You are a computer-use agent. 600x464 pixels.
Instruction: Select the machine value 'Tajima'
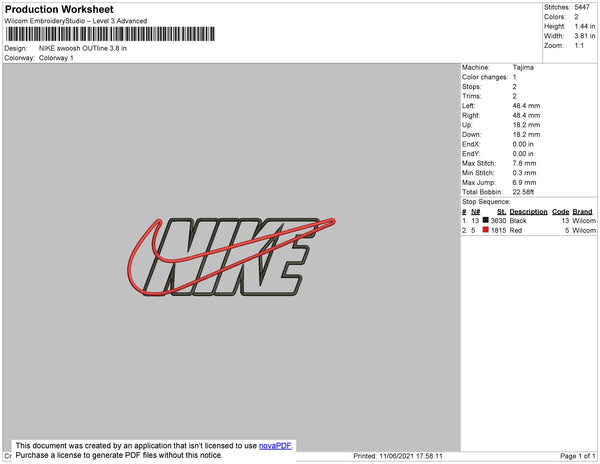pyautogui.click(x=523, y=67)
